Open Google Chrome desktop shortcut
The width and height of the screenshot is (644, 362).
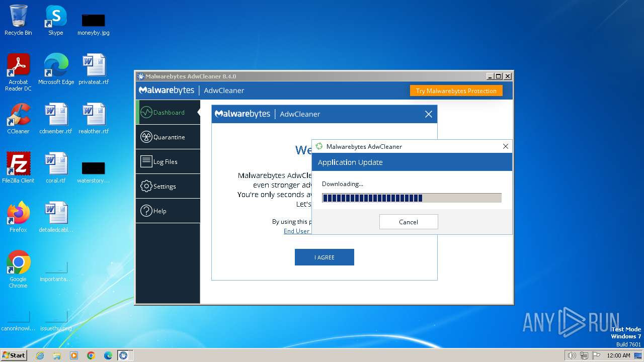pyautogui.click(x=18, y=269)
